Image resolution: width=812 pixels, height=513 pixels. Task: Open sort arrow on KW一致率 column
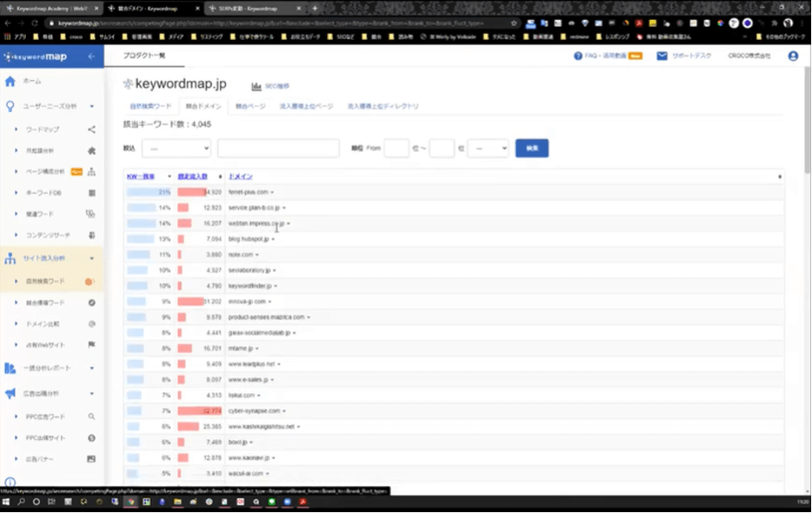tap(169, 177)
